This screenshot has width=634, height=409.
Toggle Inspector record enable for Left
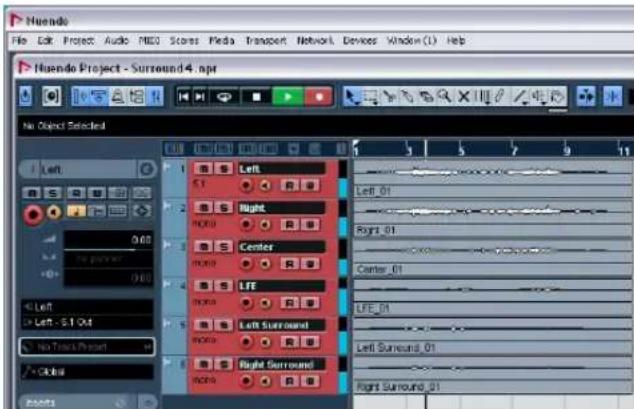(x=33, y=214)
